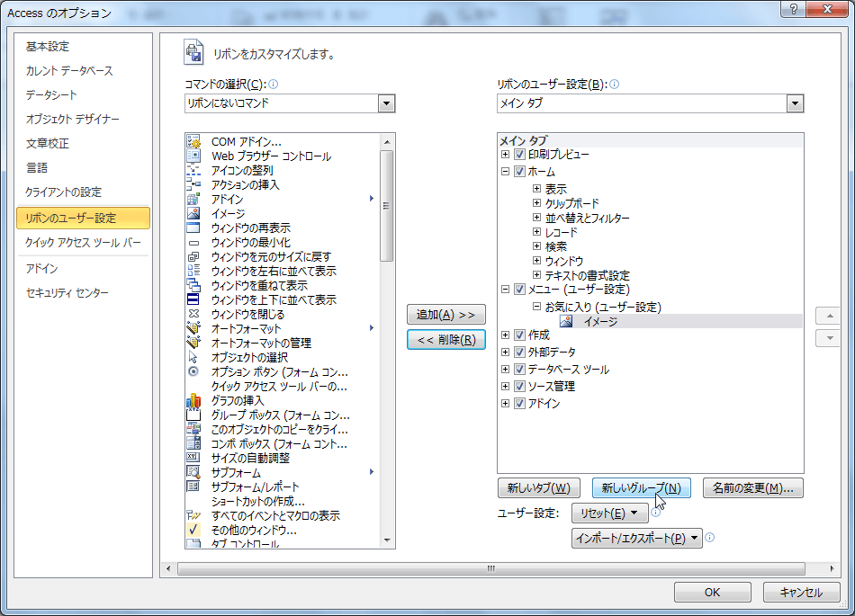Select the COM アドイン command icon
The height and width of the screenshot is (616, 855).
[x=193, y=141]
